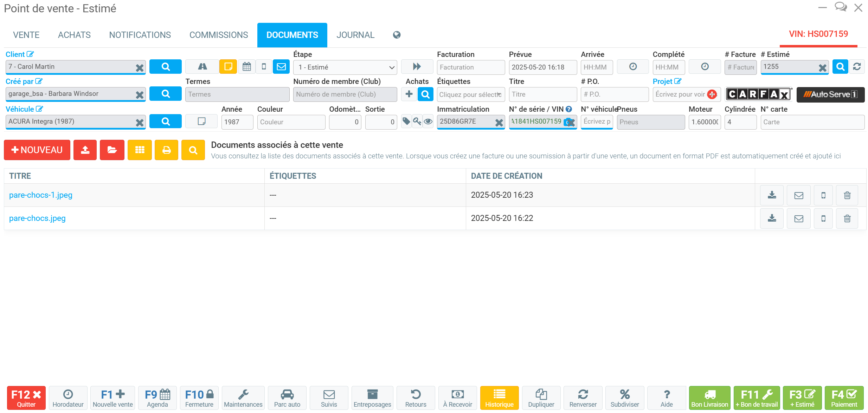
Task: Click the yellow grid view icon
Action: pos(140,150)
